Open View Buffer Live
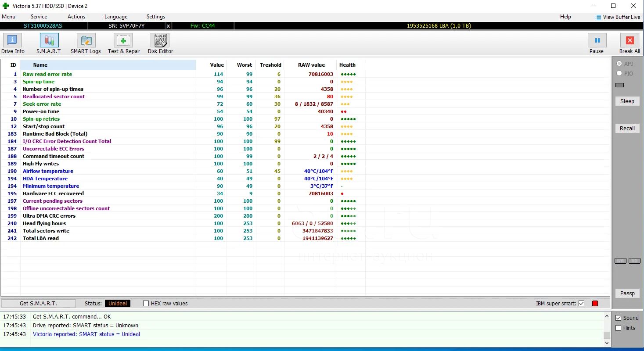Image resolution: width=644 pixels, height=351 pixels. 618,17
